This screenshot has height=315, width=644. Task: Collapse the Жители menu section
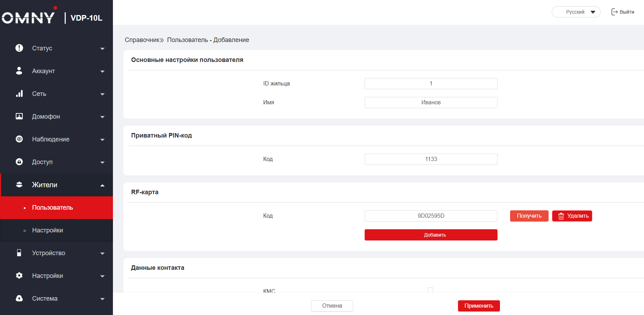102,185
